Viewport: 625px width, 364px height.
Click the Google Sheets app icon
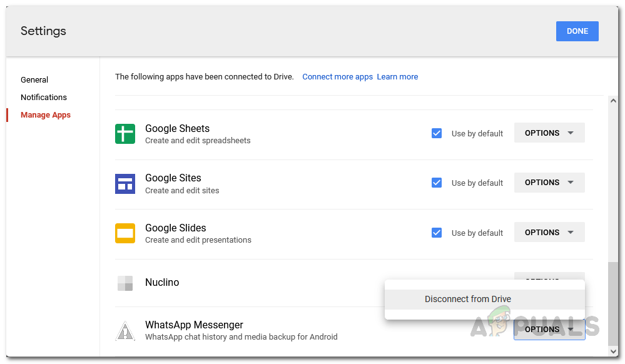pyautogui.click(x=125, y=133)
